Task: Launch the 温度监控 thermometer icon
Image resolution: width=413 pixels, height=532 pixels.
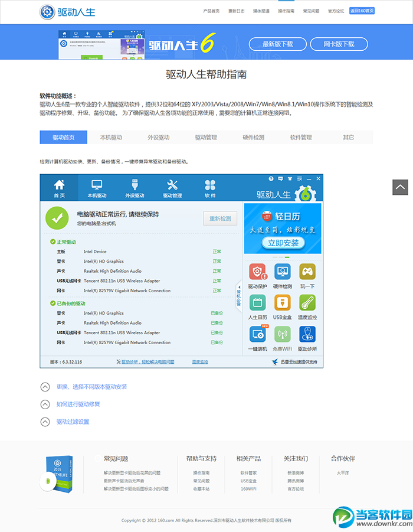Action: (x=307, y=303)
